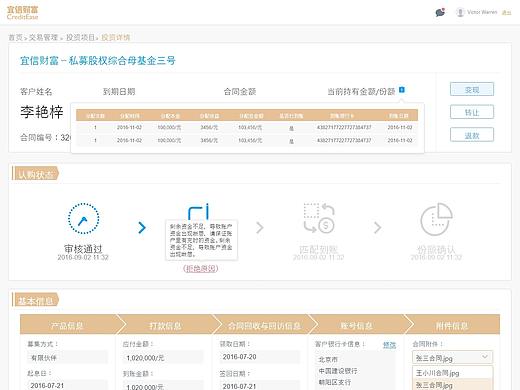Image resolution: width=520 pixels, height=390 pixels.
Task: Switch to the 附件信息 tab
Action: [452, 325]
